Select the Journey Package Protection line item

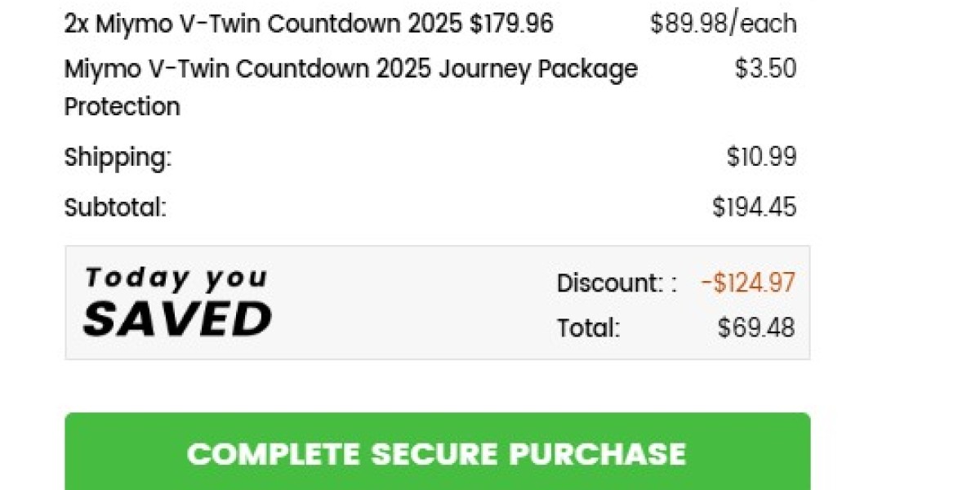[350, 69]
